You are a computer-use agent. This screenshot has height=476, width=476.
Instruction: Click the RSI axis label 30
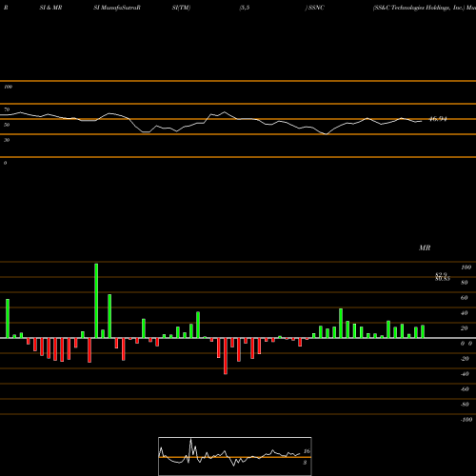[7, 140]
